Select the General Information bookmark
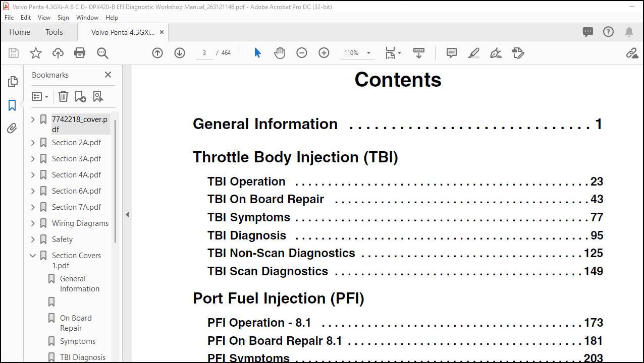Image resolution: width=644 pixels, height=363 pixels. 80,284
